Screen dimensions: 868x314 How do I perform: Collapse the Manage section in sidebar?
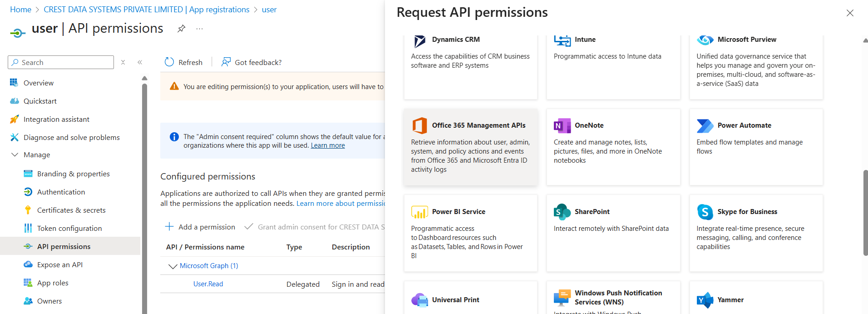pyautogui.click(x=15, y=155)
